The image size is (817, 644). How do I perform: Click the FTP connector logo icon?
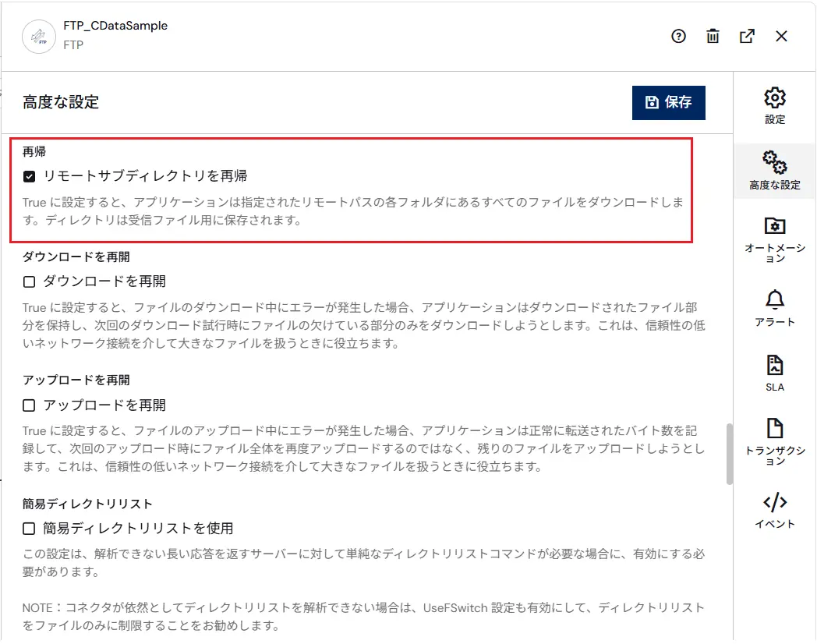pos(39,37)
